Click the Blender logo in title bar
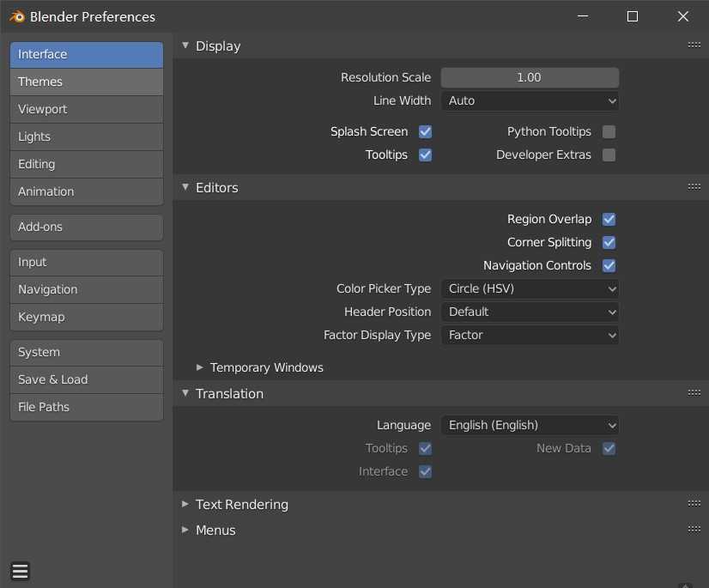 [x=17, y=16]
